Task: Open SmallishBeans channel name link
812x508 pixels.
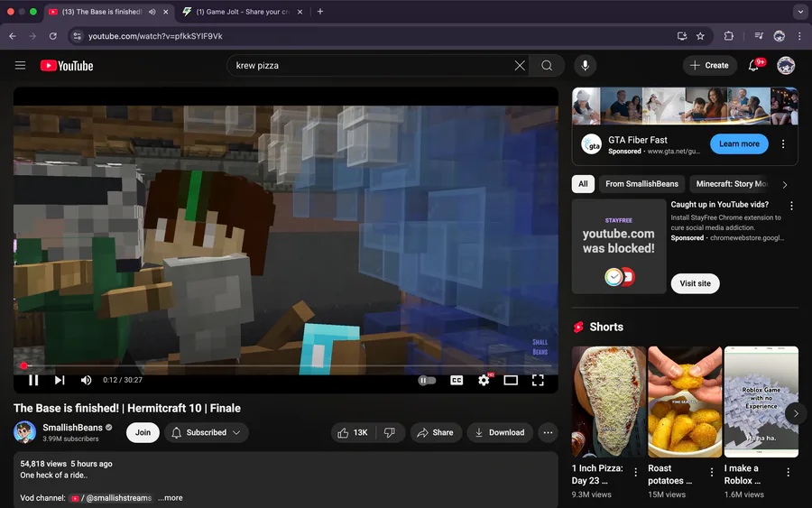Action: 72,427
